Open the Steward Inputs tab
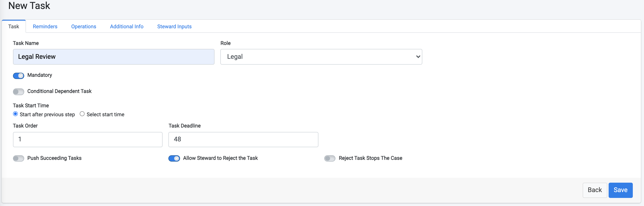 tap(174, 26)
